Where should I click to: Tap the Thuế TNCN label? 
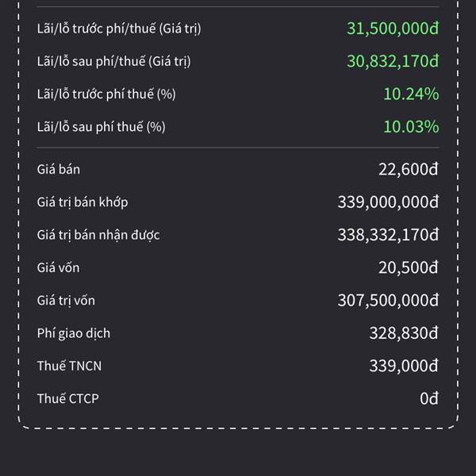69,366
